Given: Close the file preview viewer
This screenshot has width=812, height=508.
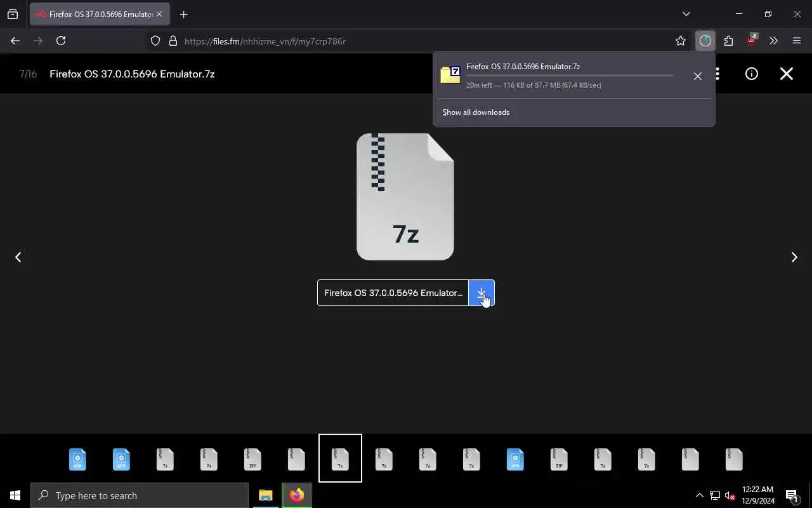Looking at the screenshot, I should point(787,74).
